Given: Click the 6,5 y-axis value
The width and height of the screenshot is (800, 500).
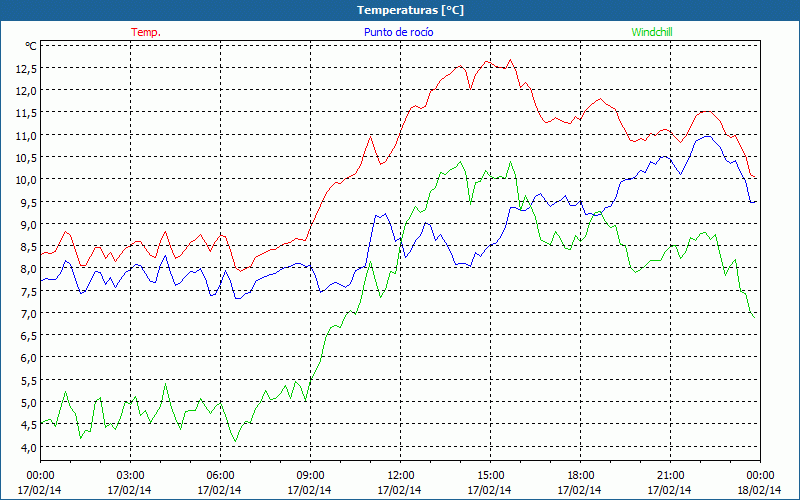Looking at the screenshot, I should [x=29, y=336].
